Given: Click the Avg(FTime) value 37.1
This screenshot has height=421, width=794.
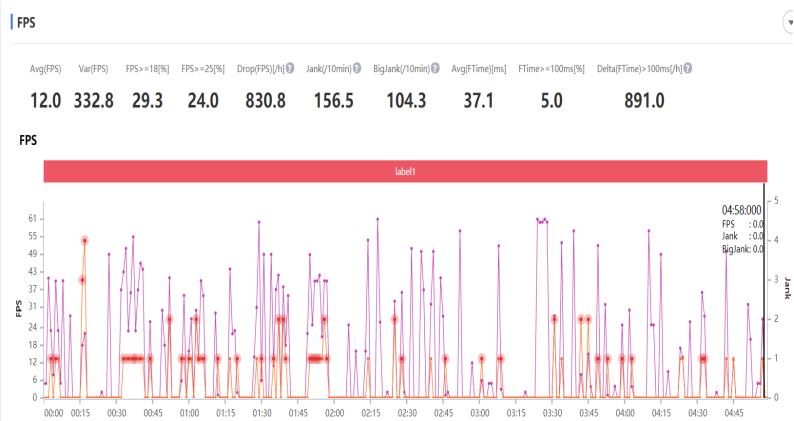Looking at the screenshot, I should click(x=479, y=100).
